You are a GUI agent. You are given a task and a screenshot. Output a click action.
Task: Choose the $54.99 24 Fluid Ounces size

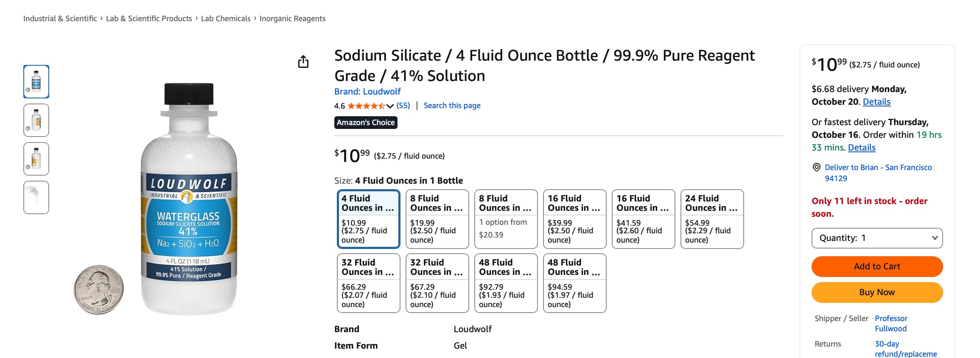tap(712, 219)
